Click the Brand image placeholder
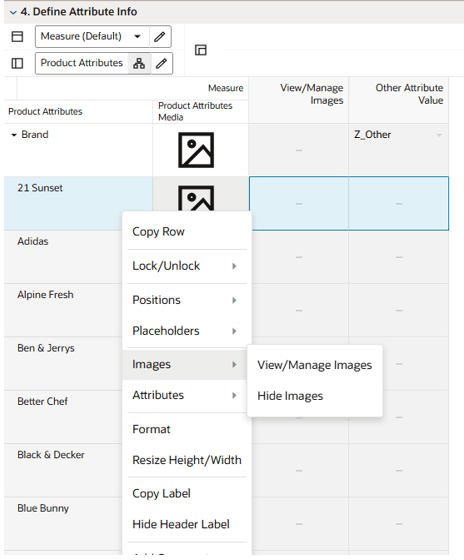464x560 pixels. (x=196, y=150)
